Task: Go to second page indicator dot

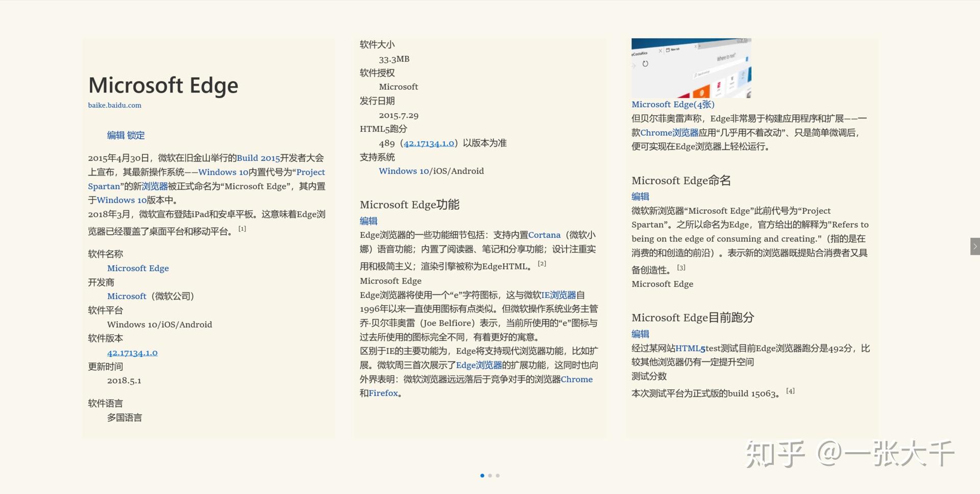Action: pyautogui.click(x=490, y=476)
